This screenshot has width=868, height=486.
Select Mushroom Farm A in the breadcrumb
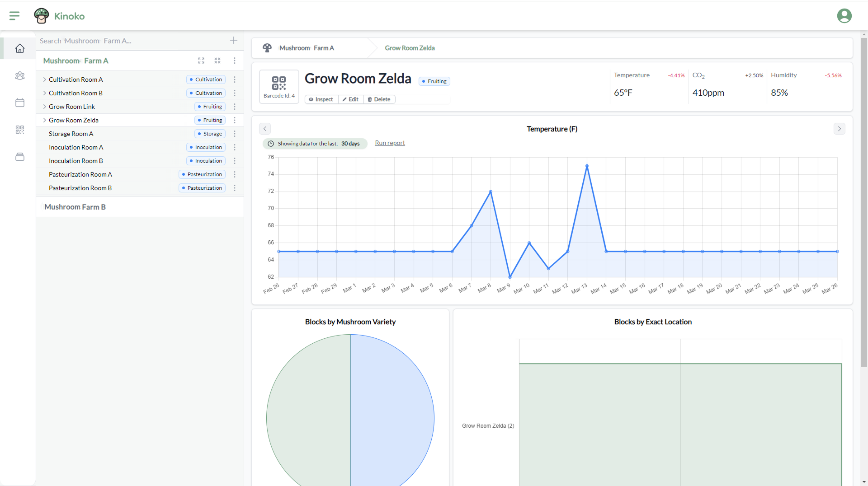click(x=307, y=48)
